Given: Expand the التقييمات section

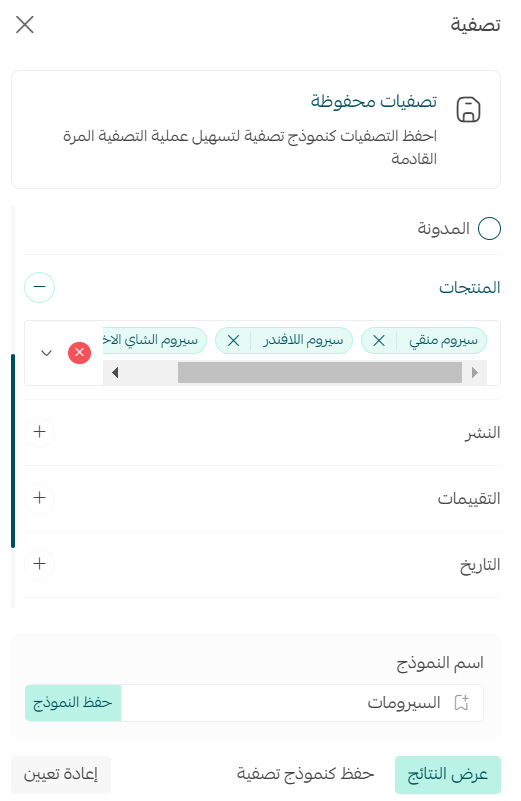Looking at the screenshot, I should (39, 498).
